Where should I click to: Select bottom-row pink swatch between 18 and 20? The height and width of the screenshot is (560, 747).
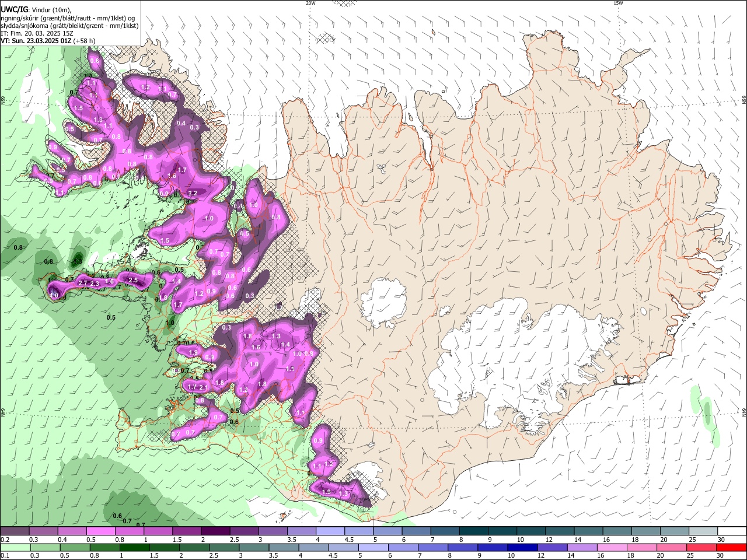[642, 548]
